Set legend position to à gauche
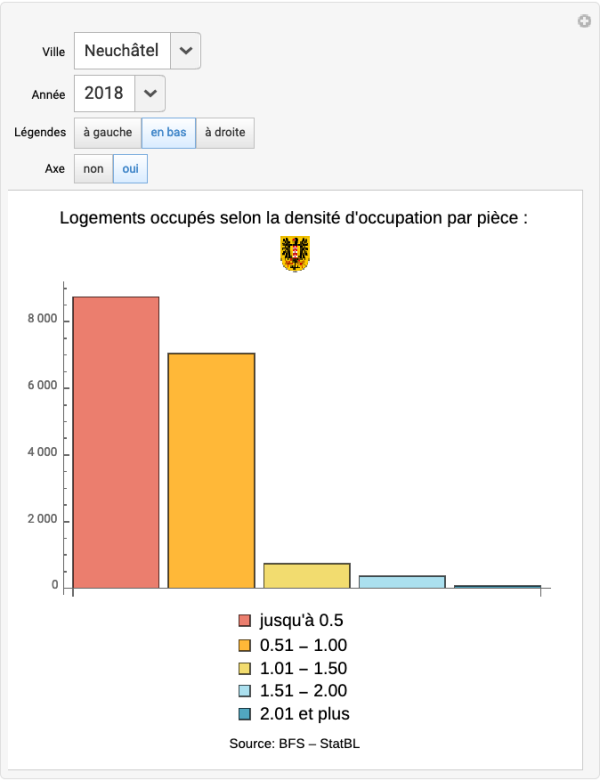 [x=107, y=132]
